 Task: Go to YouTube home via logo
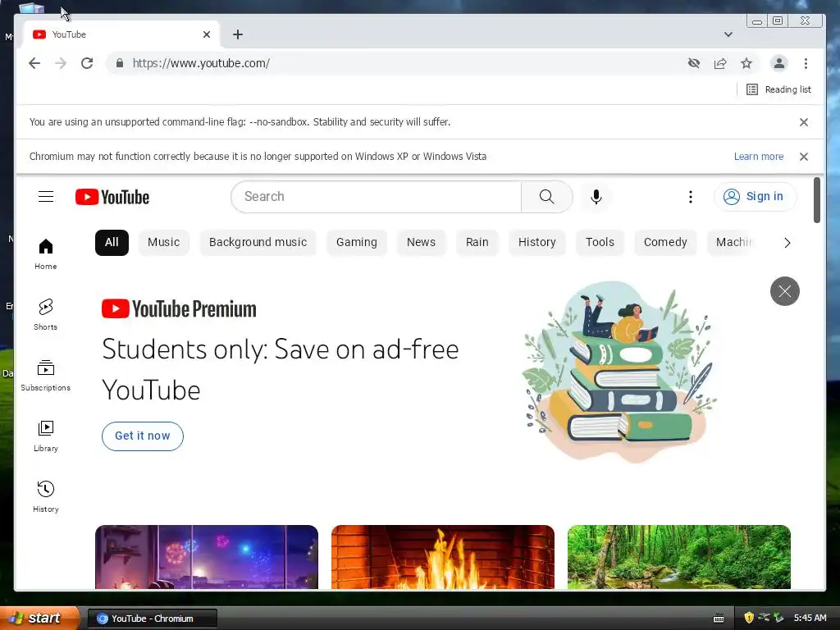pos(112,197)
